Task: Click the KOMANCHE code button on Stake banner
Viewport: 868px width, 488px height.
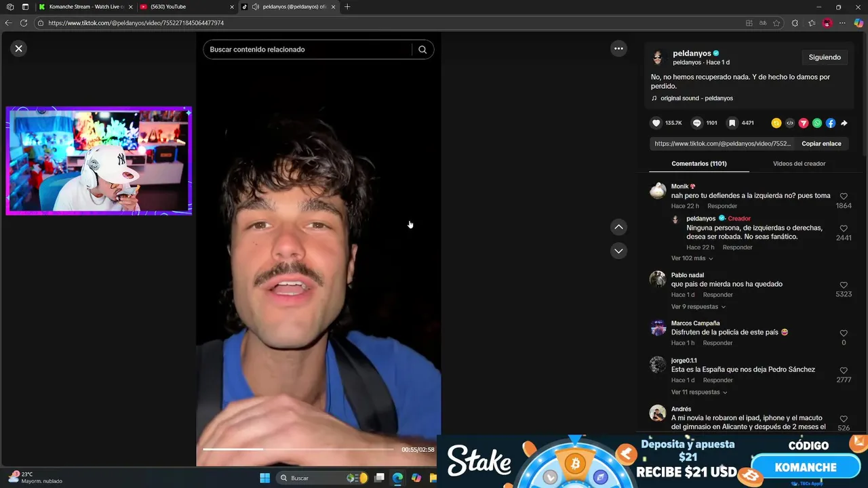Action: coord(805,467)
